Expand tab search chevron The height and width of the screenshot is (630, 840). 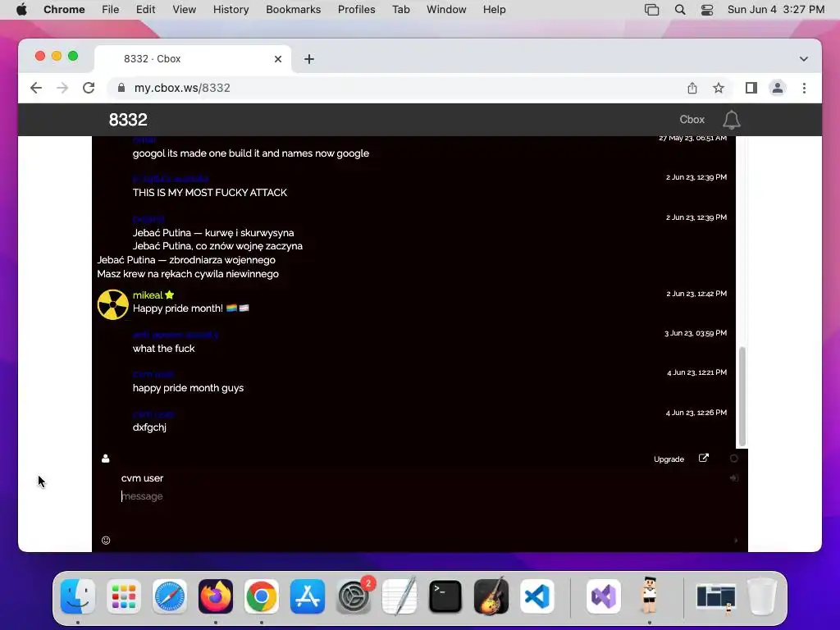[804, 59]
